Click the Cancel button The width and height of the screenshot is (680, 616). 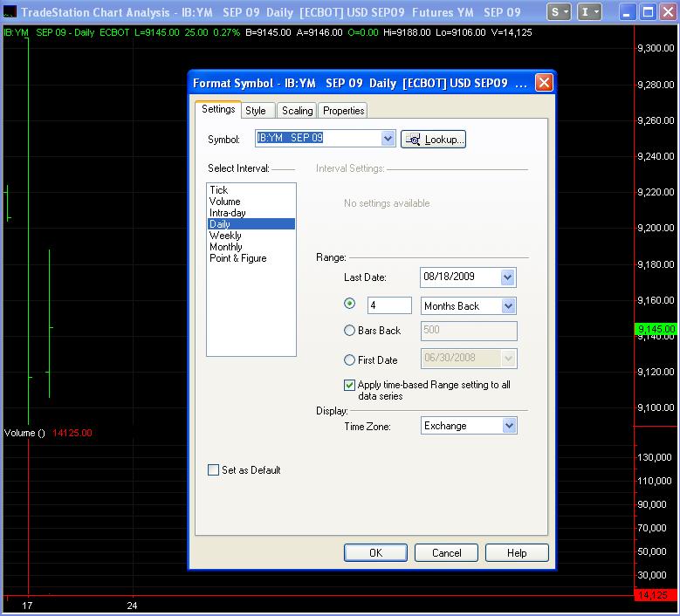pos(446,552)
